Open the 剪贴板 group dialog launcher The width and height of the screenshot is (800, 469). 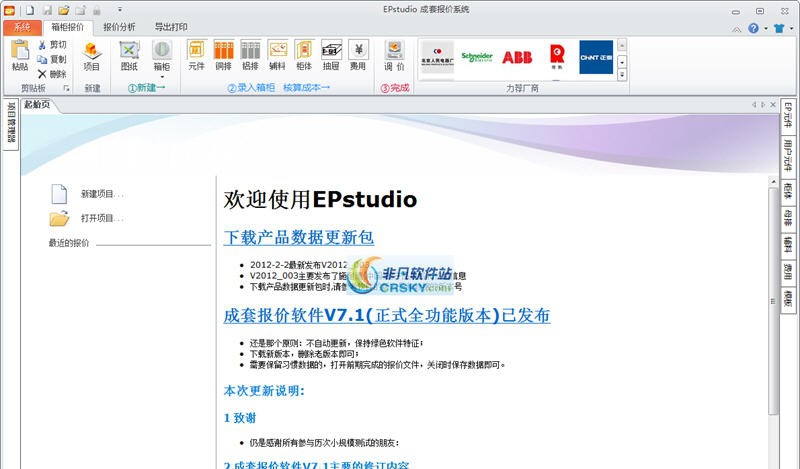tap(66, 88)
